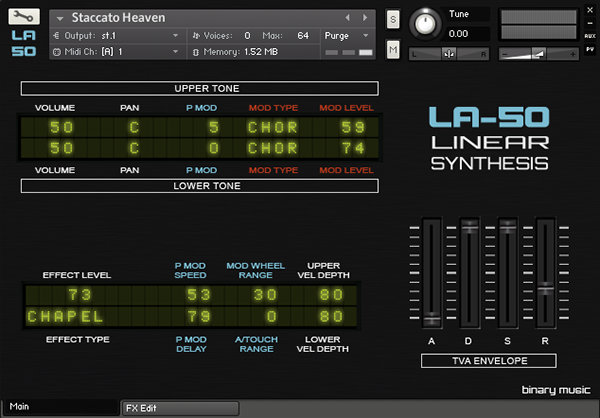Close the instrument with the X button

[x=590, y=10]
